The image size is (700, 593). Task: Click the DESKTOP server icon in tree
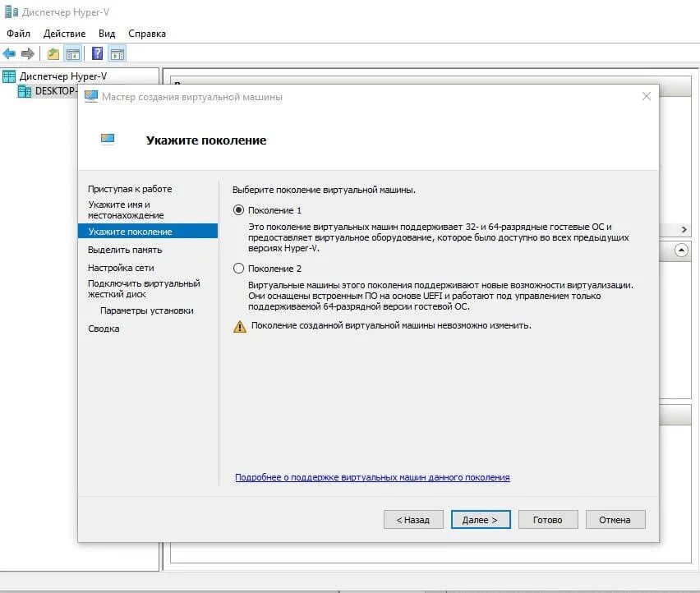tap(25, 91)
